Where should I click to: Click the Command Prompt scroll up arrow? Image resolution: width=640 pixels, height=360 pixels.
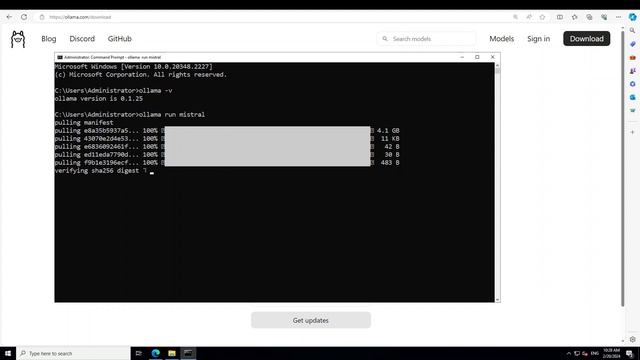[x=497, y=65]
